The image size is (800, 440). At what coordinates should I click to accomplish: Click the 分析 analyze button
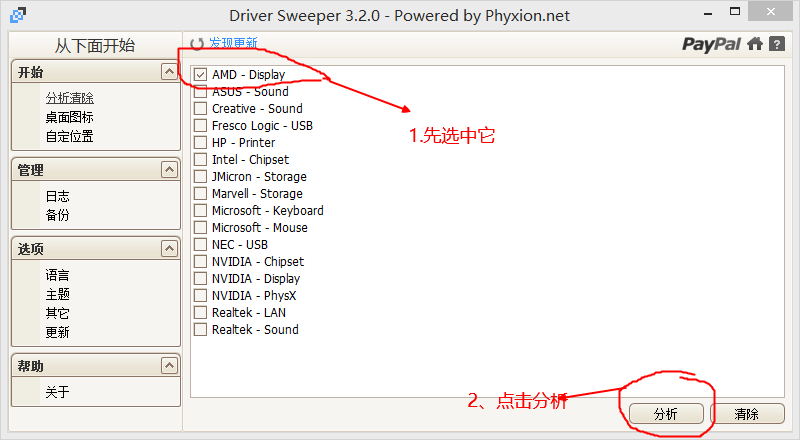666,414
